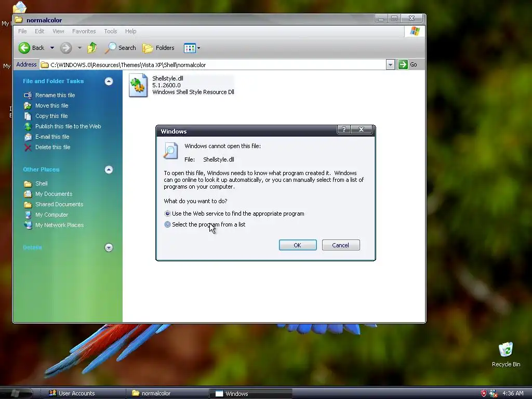Click the Move this file link
The image size is (532, 399).
click(51, 106)
